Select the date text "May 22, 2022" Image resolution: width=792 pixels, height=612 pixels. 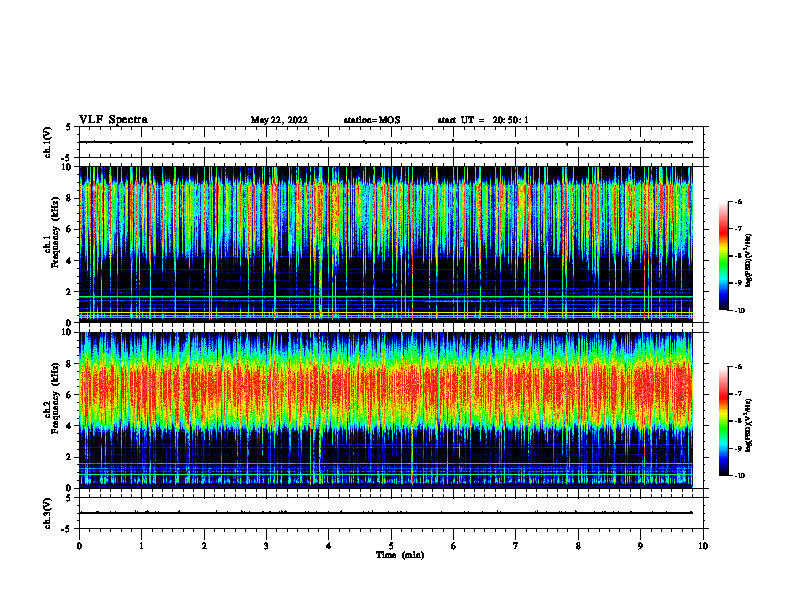[279, 120]
